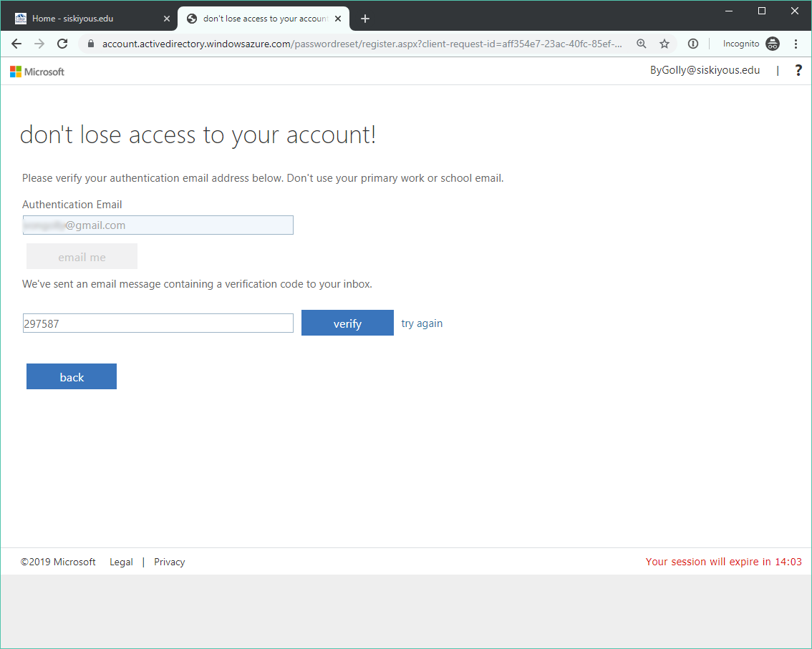
Task: Open Chrome three-dot menu
Action: 796,44
